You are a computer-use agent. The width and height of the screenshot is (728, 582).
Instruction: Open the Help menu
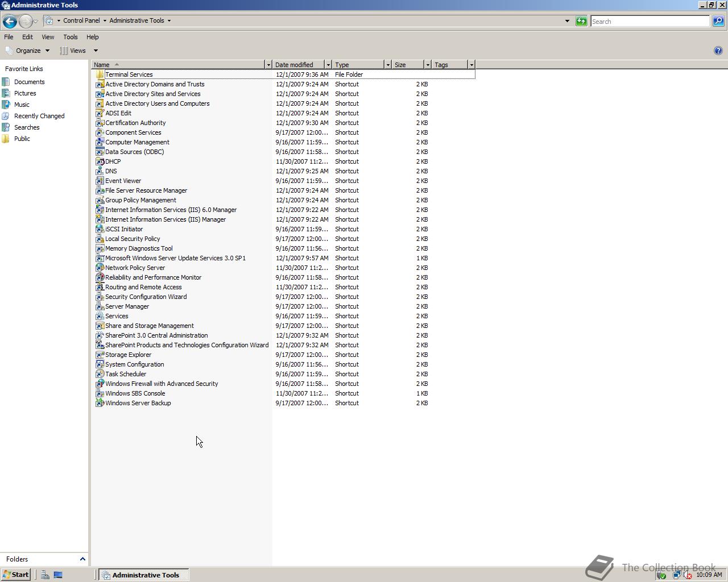coord(93,37)
